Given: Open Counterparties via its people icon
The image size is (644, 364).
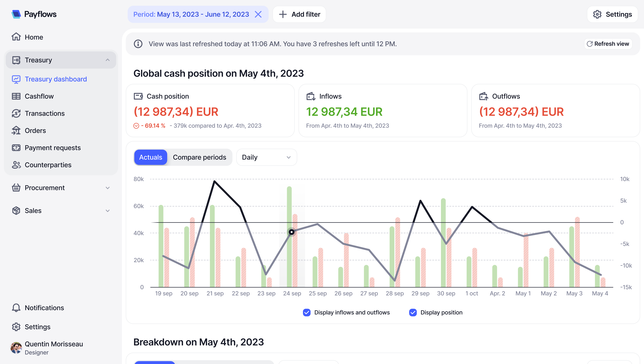Looking at the screenshot, I should (x=16, y=165).
